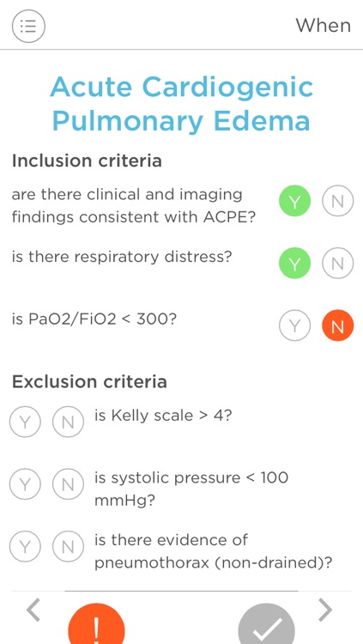
Task: Go to next page with right chevron
Action: pyautogui.click(x=325, y=610)
